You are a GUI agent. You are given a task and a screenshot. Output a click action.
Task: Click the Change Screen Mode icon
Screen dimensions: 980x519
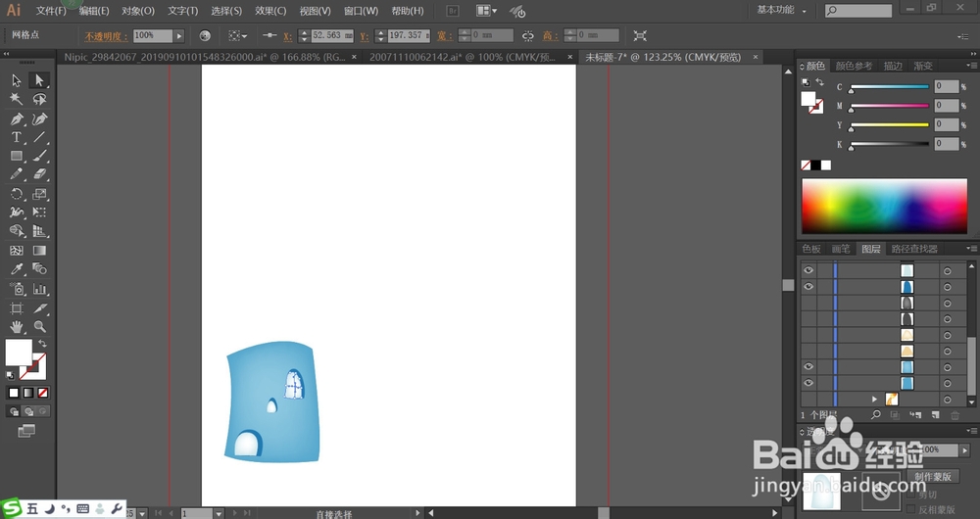pos(26,431)
